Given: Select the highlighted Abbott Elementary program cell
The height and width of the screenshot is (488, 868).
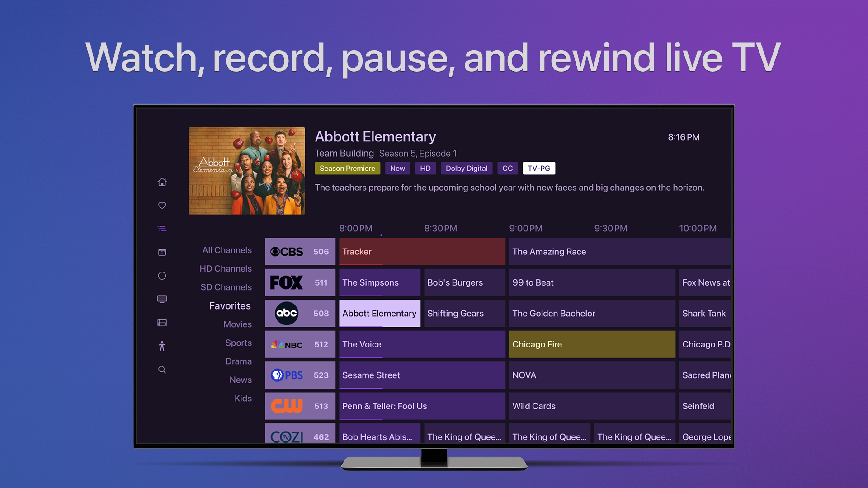Looking at the screenshot, I should point(380,313).
